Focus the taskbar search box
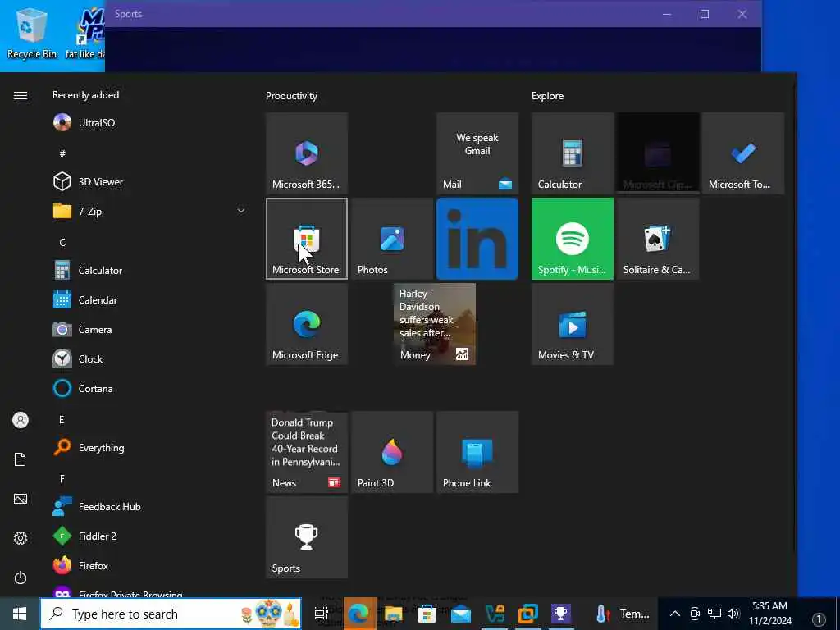 171,614
